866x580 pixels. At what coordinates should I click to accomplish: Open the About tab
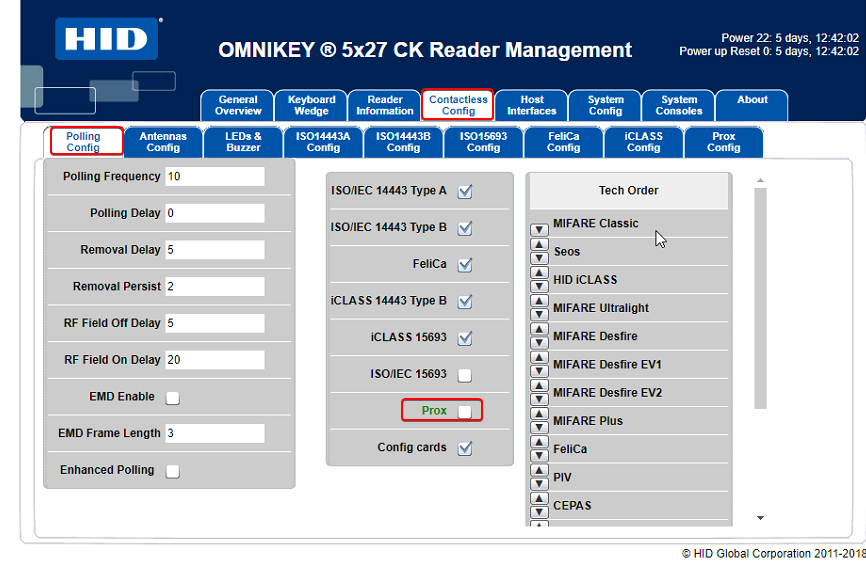(x=752, y=105)
